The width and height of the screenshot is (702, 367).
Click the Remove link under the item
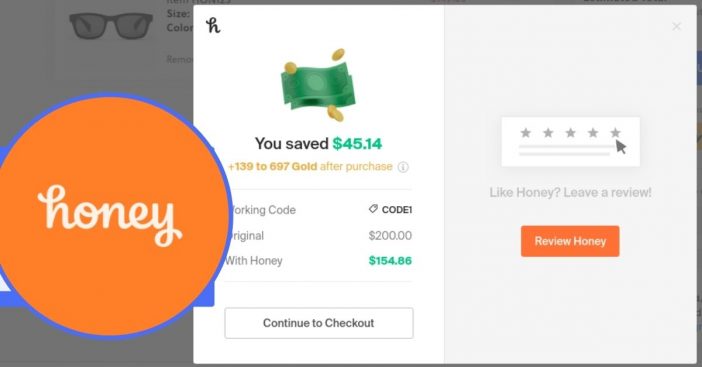pos(180,59)
